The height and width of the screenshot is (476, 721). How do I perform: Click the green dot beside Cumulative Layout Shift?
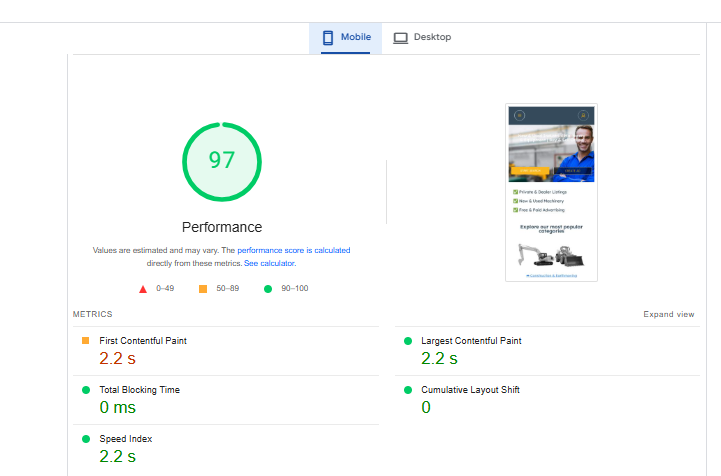[x=408, y=390]
